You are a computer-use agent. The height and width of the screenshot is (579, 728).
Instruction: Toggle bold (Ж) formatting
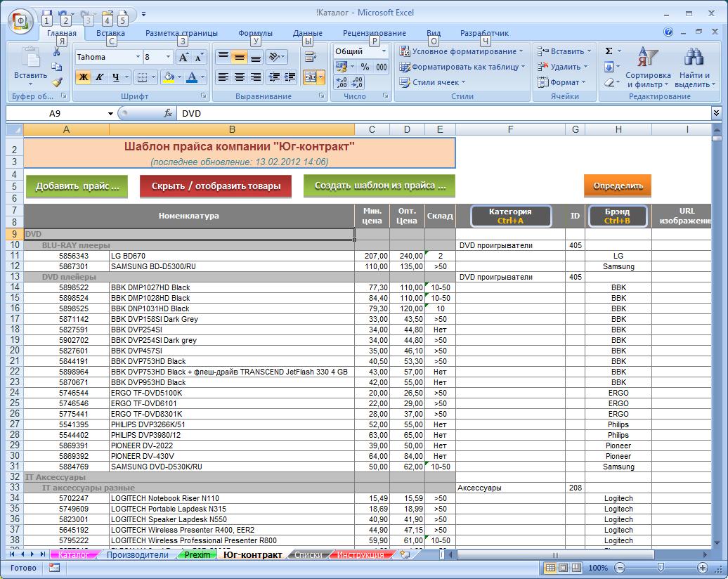tap(83, 77)
